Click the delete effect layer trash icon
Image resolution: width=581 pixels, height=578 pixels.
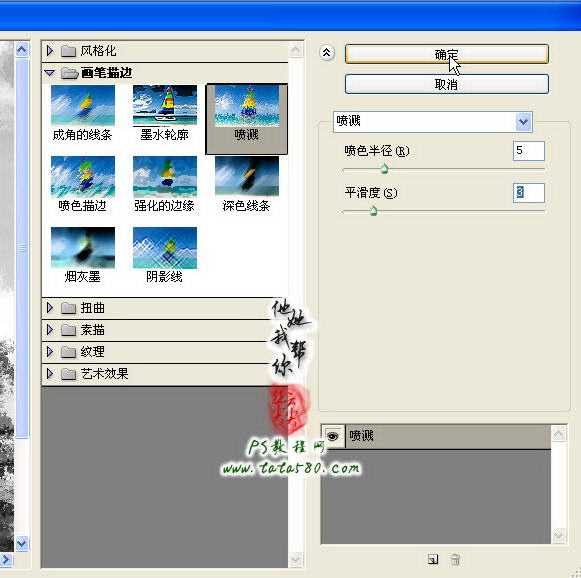[455, 559]
